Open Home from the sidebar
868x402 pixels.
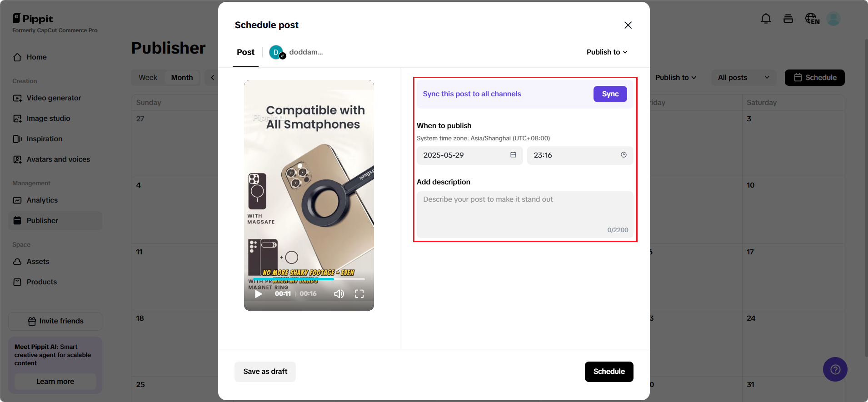(37, 57)
